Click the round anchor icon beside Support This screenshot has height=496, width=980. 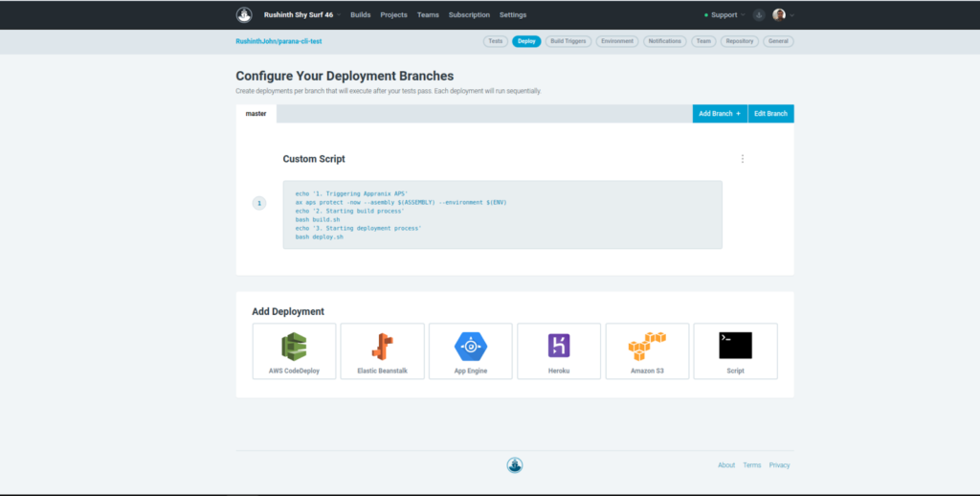759,15
